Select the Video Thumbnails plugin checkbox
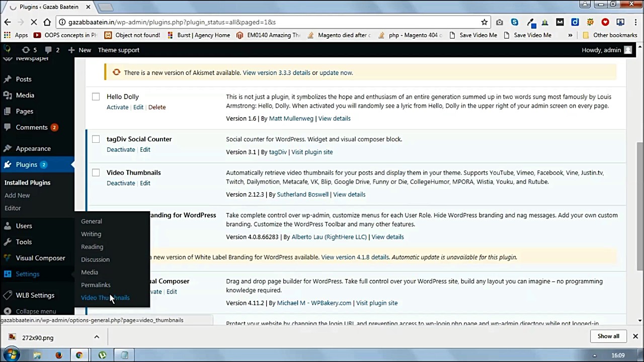The width and height of the screenshot is (644, 362). (x=96, y=172)
